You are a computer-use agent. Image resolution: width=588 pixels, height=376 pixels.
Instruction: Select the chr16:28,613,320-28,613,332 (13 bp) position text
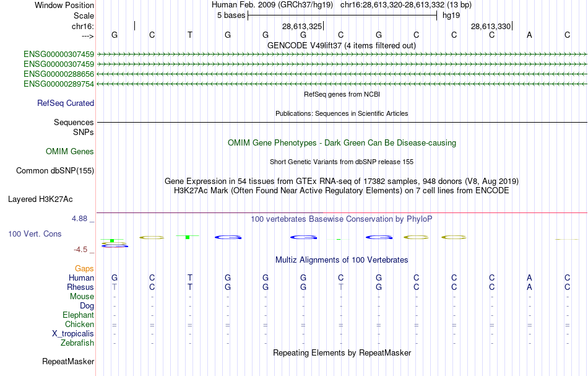(406, 5)
